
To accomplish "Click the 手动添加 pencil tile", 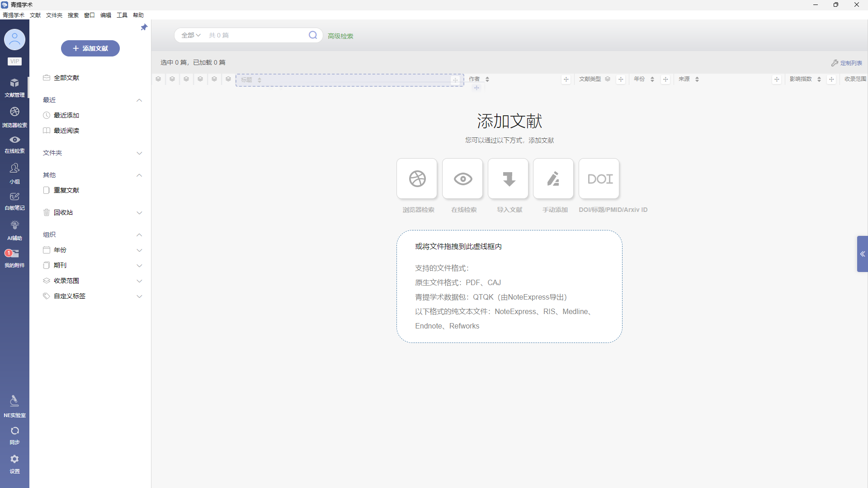I will tap(553, 179).
